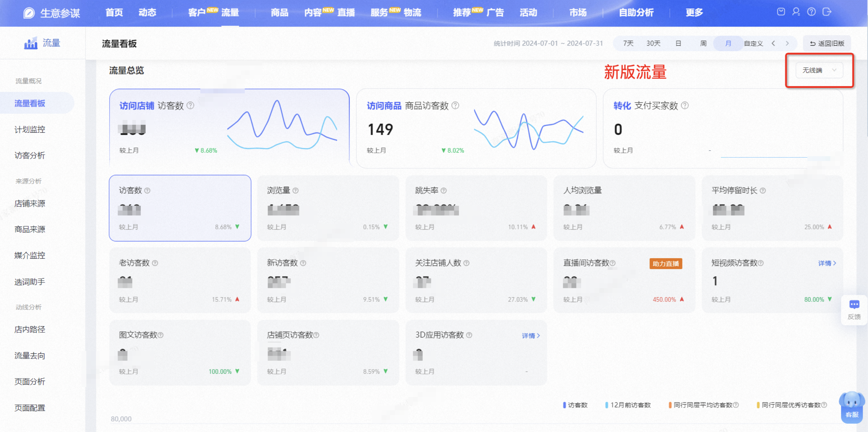Go to next period with right arrow
868x432 pixels.
point(787,44)
